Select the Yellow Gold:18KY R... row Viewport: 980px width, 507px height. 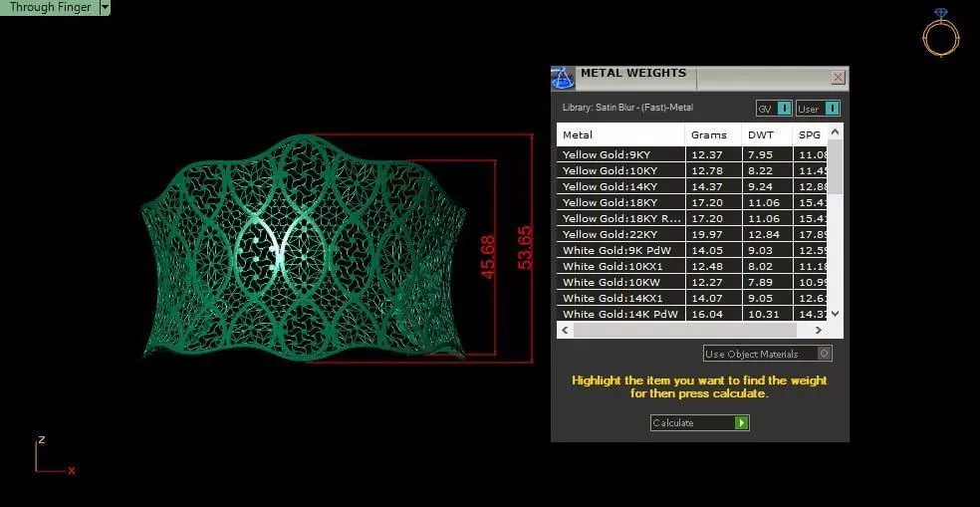[692, 218]
